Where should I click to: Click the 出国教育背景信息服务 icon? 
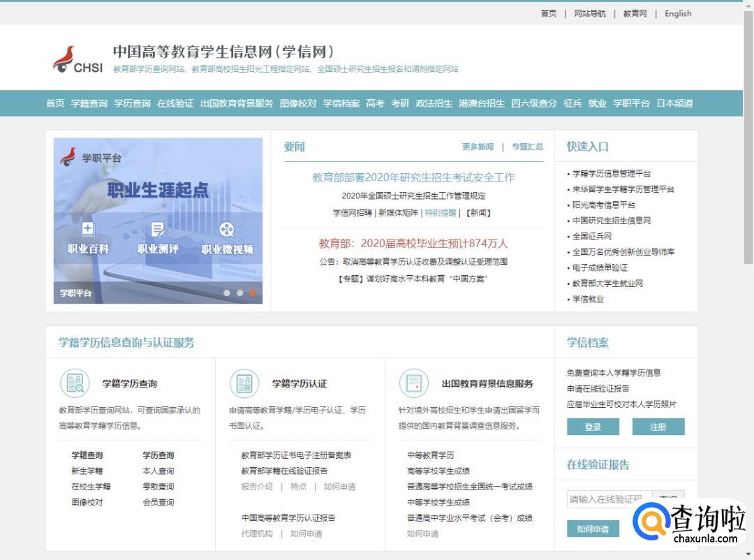click(x=413, y=383)
